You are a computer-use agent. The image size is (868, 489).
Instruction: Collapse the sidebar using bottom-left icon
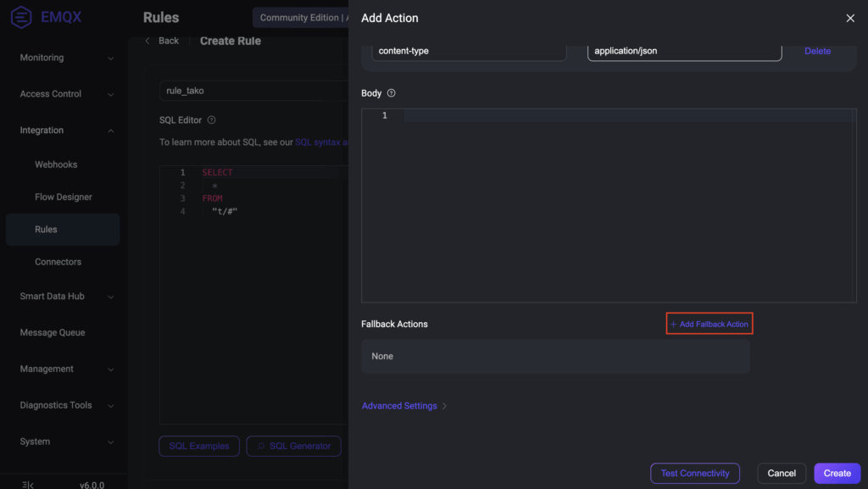click(28, 485)
